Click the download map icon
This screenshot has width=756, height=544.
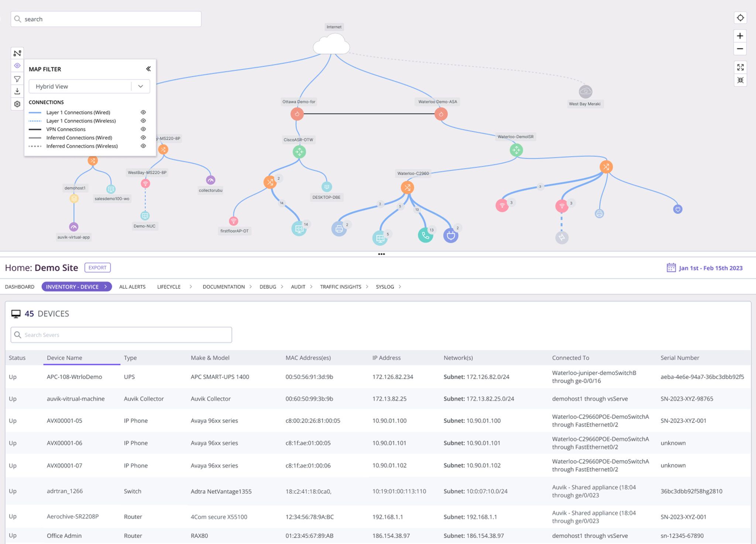click(x=17, y=91)
